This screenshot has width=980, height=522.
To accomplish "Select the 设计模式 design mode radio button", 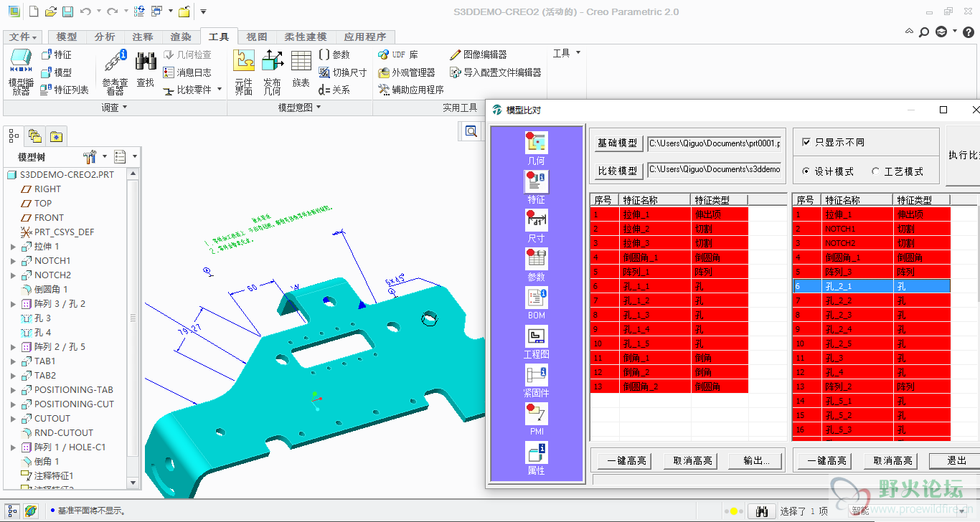I will pyautogui.click(x=806, y=171).
